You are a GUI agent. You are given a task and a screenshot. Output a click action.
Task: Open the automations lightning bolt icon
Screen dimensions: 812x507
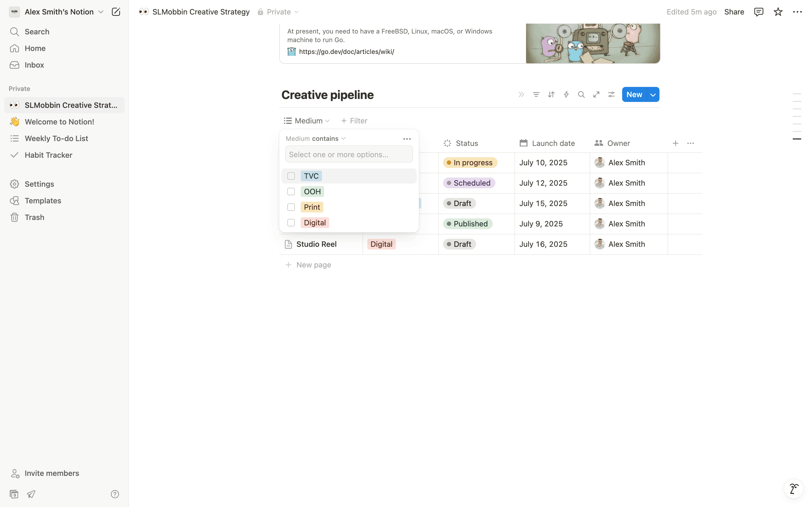click(x=566, y=94)
